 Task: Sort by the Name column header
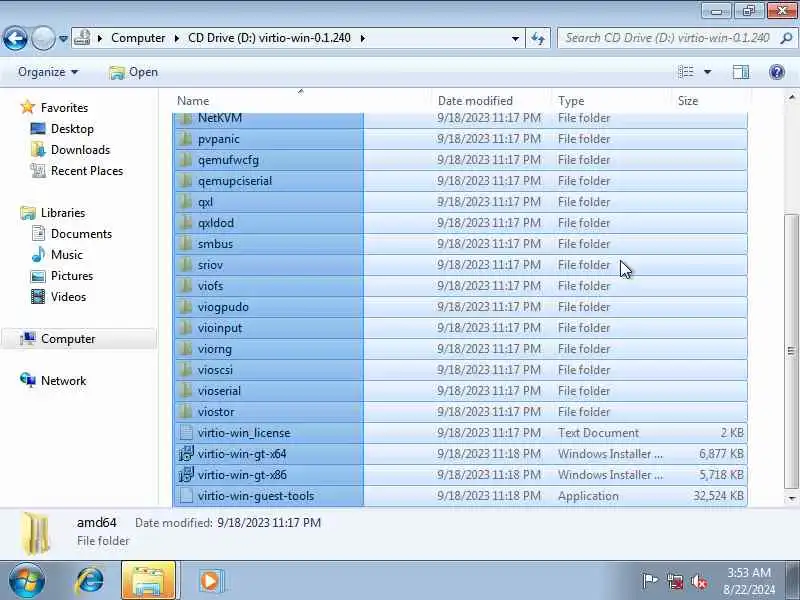click(x=301, y=101)
